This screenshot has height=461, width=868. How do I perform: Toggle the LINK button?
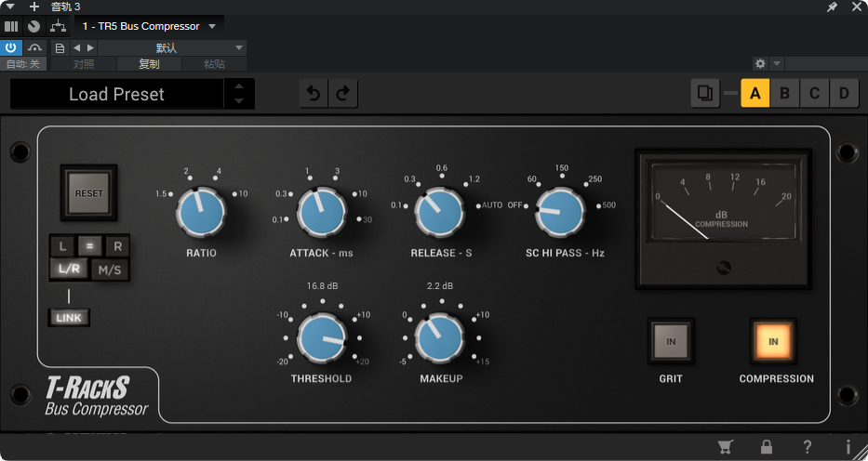[69, 318]
